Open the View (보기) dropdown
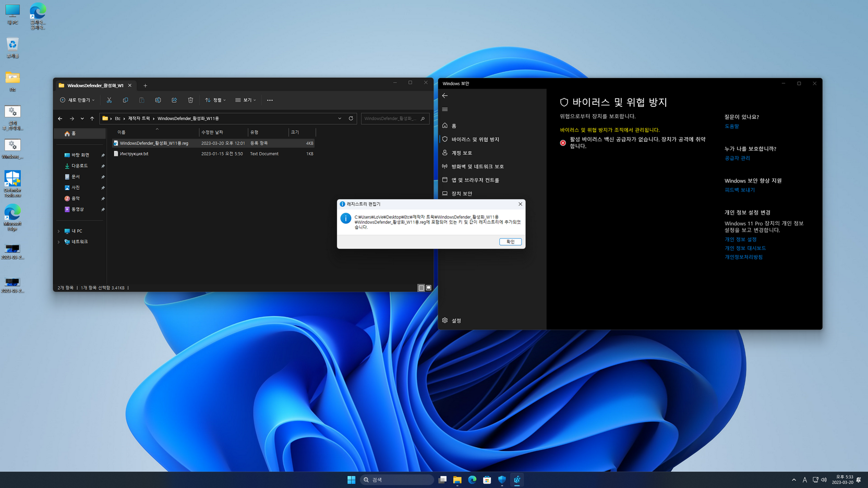868x488 pixels. [x=246, y=100]
